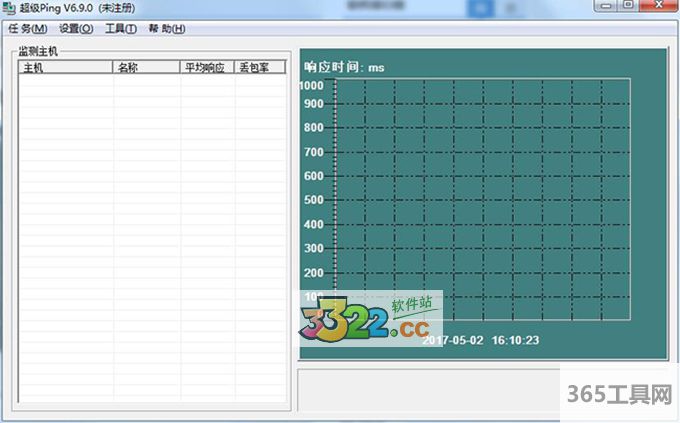Click the 1000 label on the chart axis

(312, 85)
